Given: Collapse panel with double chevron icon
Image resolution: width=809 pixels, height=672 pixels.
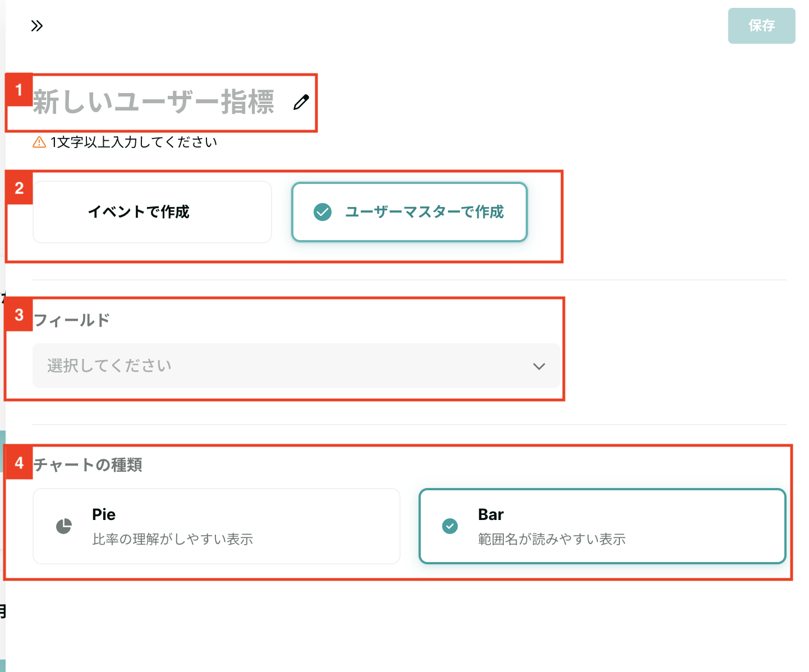Looking at the screenshot, I should [37, 26].
